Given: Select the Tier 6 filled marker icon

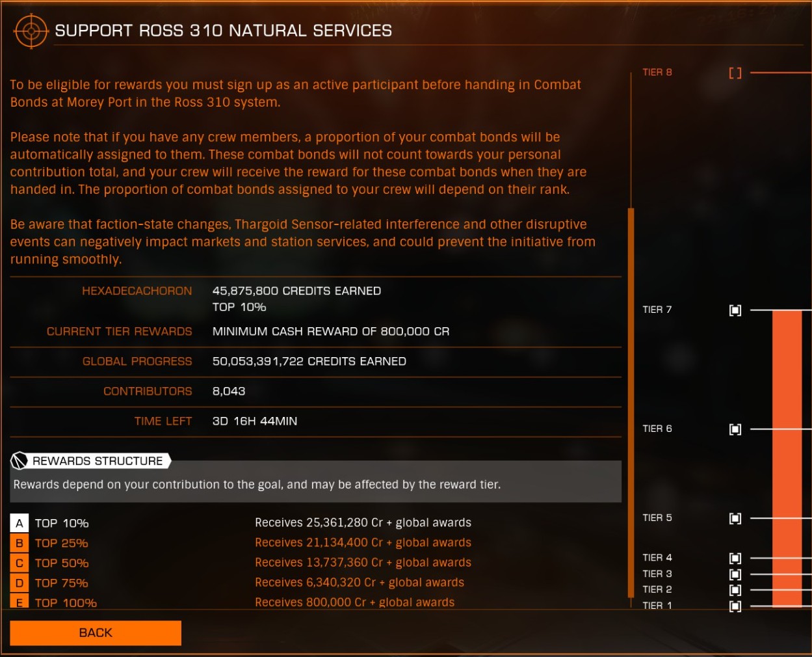Looking at the screenshot, I should (x=735, y=429).
